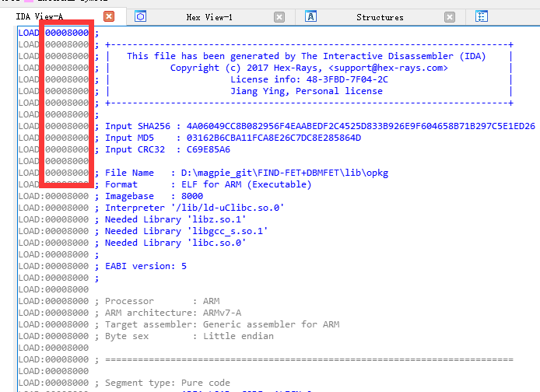This screenshot has height=392, width=540.
Task: Open the Structures tab
Action: pos(380,17)
